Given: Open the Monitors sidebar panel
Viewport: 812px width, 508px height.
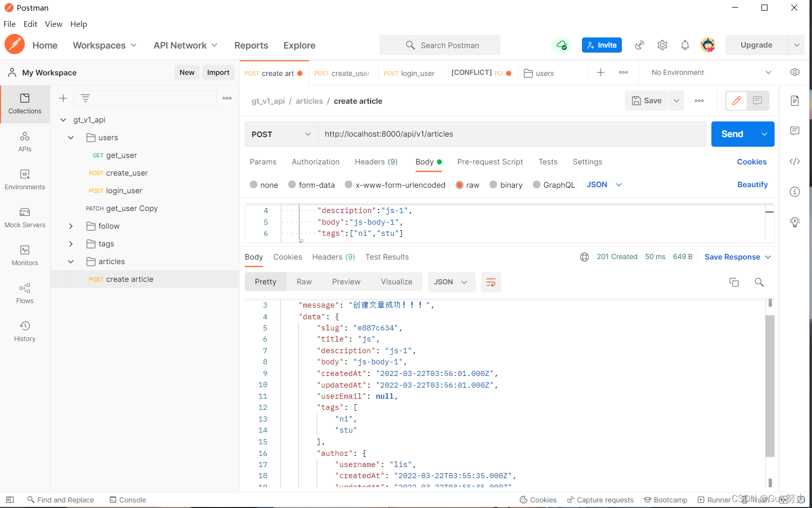Looking at the screenshot, I should click(25, 256).
